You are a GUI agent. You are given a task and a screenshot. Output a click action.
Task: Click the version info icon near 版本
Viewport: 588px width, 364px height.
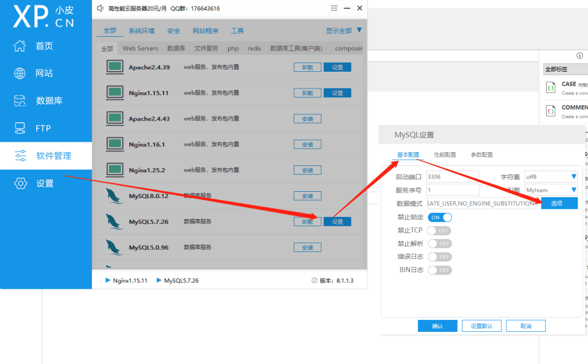coord(314,280)
